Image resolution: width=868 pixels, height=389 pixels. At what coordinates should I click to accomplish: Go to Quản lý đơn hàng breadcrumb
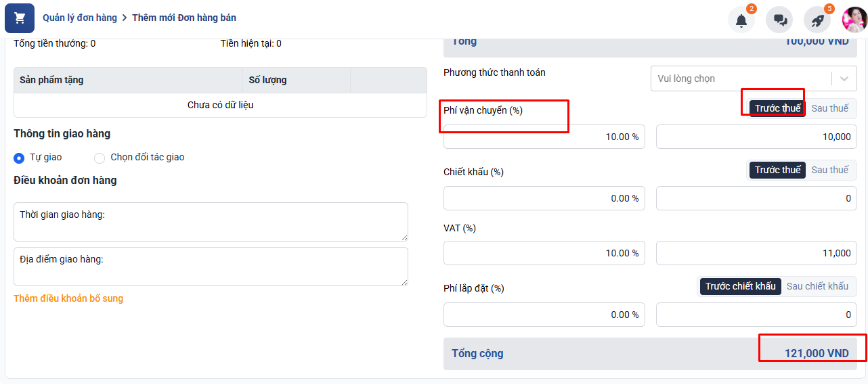click(80, 18)
